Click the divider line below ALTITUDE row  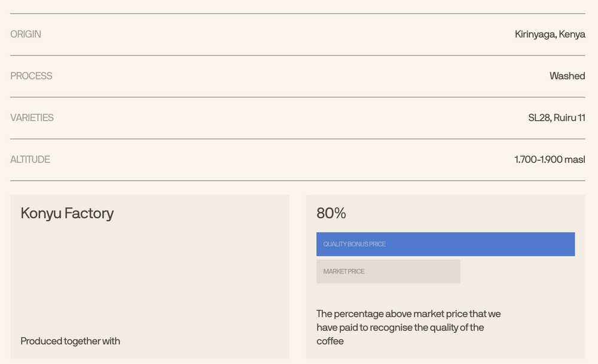point(297,181)
